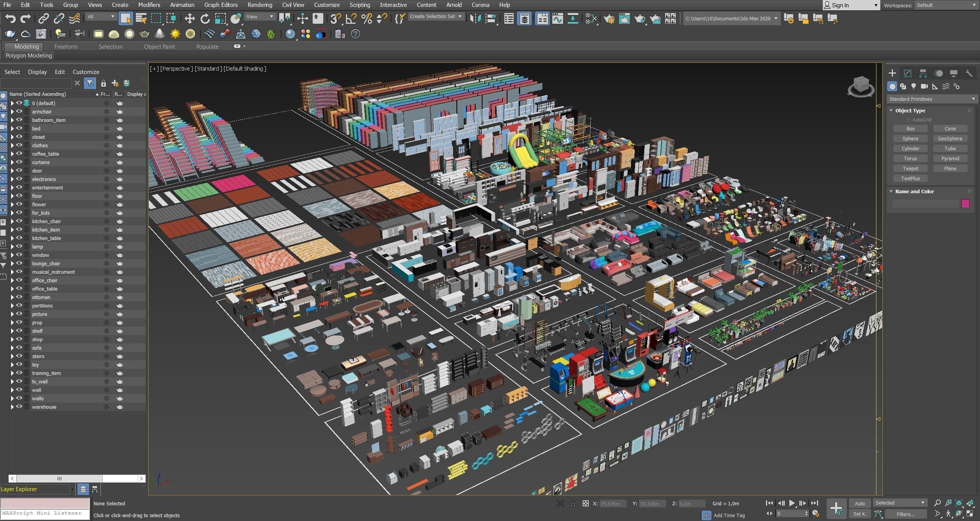Viewport: 980px width, 521px height.
Task: Toggle visibility of the door layer
Action: coord(19,171)
